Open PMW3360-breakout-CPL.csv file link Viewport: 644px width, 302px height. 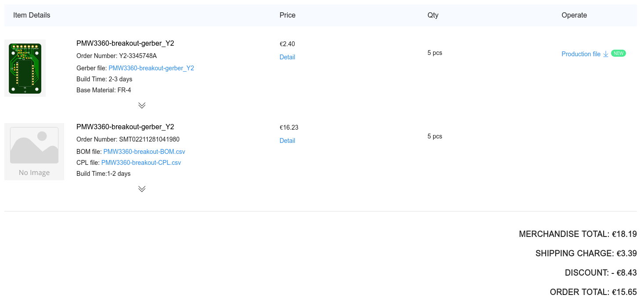click(x=141, y=163)
